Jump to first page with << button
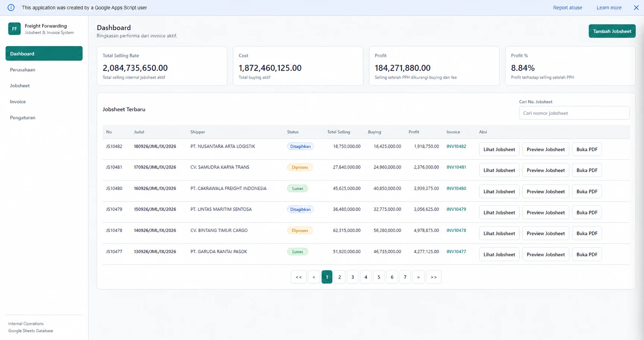Image resolution: width=644 pixels, height=340 pixels. click(298, 277)
